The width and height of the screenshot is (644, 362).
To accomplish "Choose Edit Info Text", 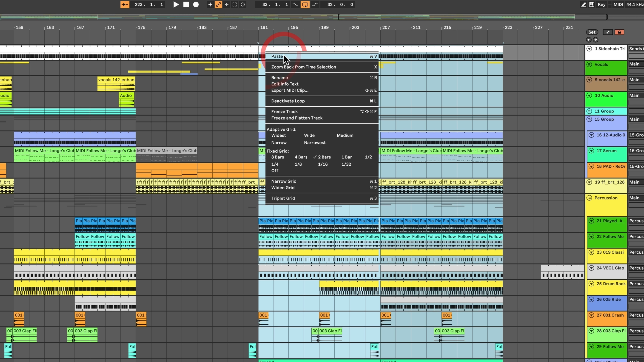I will pyautogui.click(x=322, y=84).
